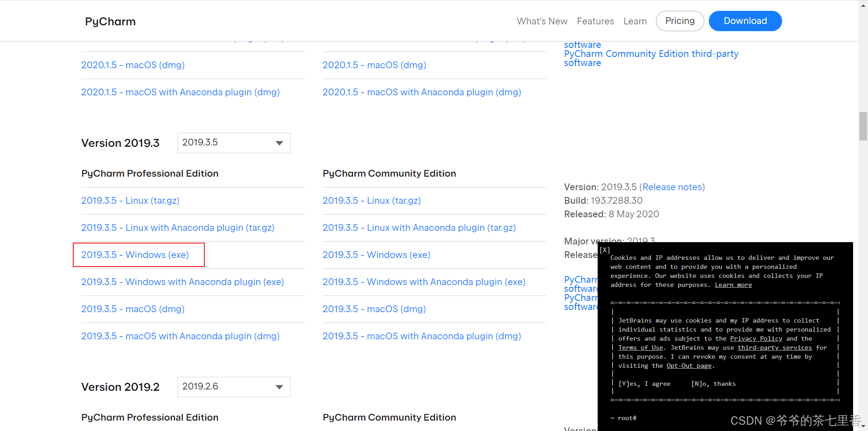This screenshot has height=431, width=868.
Task: Download Community 2019.3.5 Linux with Anaconda plugin
Action: (x=419, y=228)
